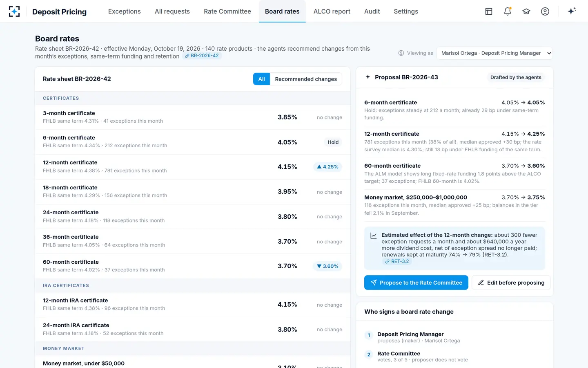
Task: Select the All filter toggle
Action: (262, 79)
